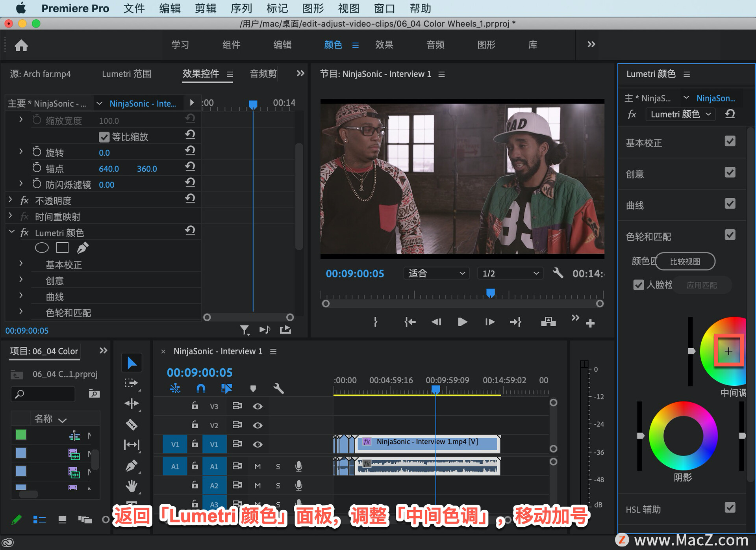Toggle linked selection in timeline
Viewport: 756px width, 550px height.
[x=226, y=389]
